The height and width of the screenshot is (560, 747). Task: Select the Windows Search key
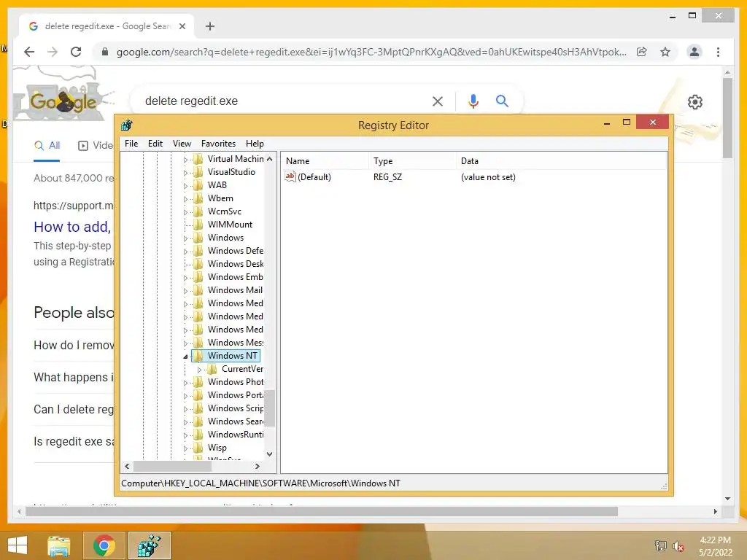click(235, 421)
